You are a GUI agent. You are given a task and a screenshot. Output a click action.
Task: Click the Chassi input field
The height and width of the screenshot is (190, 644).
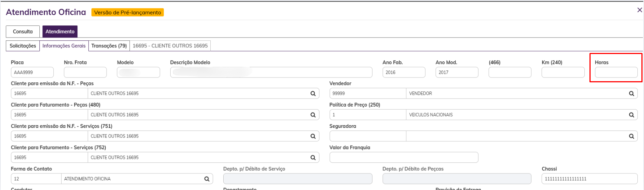pos(589,179)
